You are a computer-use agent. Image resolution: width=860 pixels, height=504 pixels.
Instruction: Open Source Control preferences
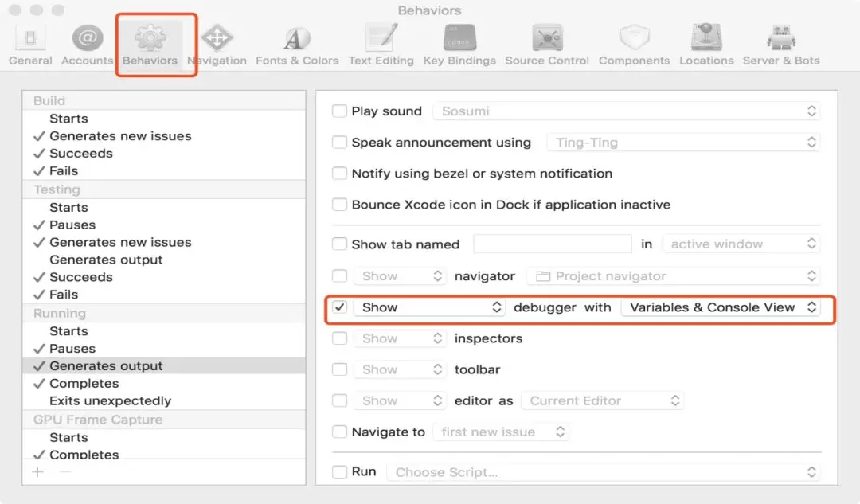pyautogui.click(x=547, y=45)
